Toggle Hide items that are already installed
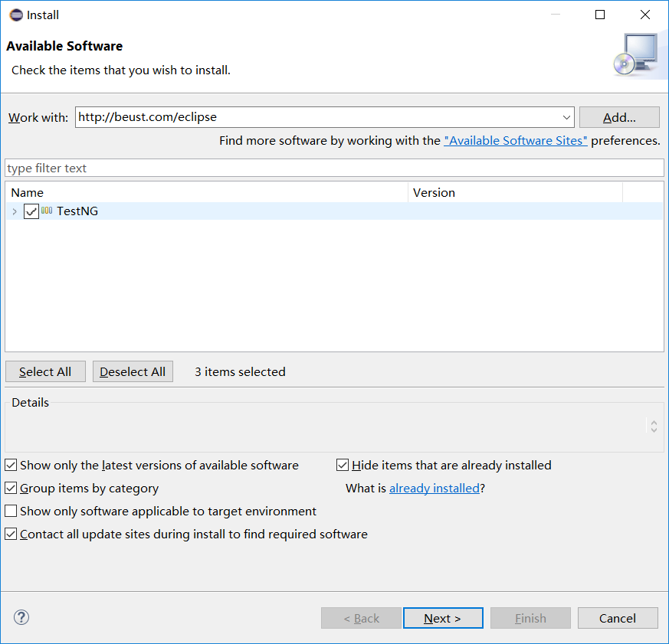 343,465
